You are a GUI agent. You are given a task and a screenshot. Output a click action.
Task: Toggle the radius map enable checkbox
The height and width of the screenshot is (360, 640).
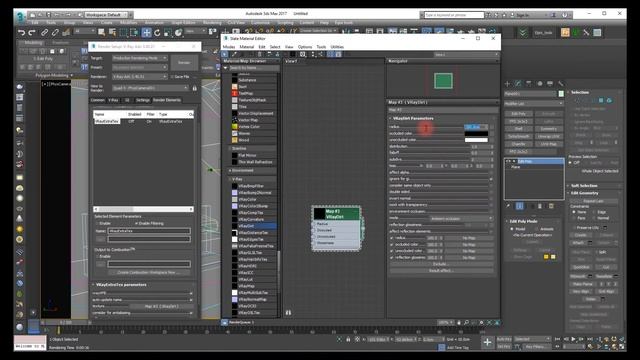click(392, 238)
